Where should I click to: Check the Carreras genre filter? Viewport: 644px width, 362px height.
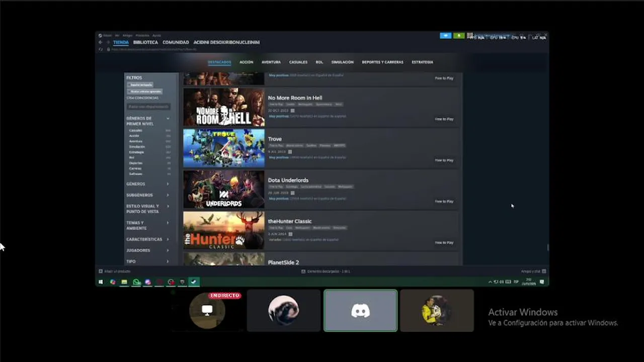coord(135,168)
